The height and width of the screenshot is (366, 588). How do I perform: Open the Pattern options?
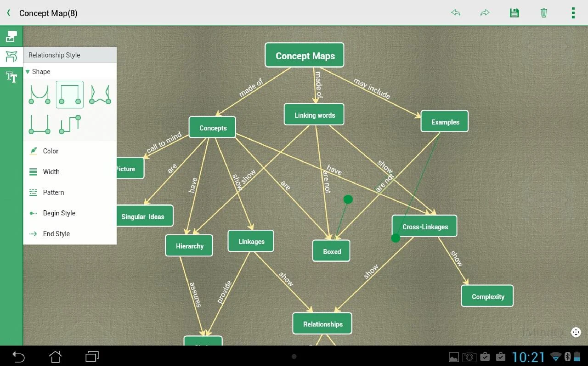coord(53,192)
